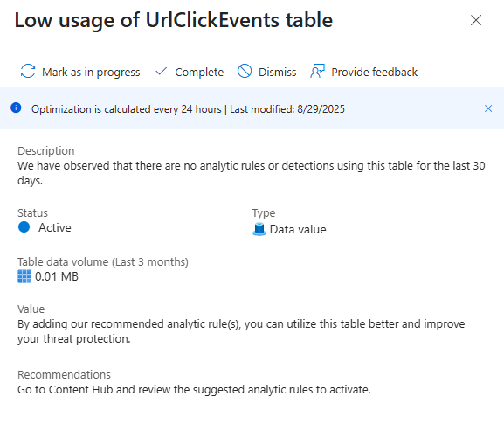Viewport: 504px width, 424px height.
Task: Select Mark as in progress
Action: tap(91, 72)
